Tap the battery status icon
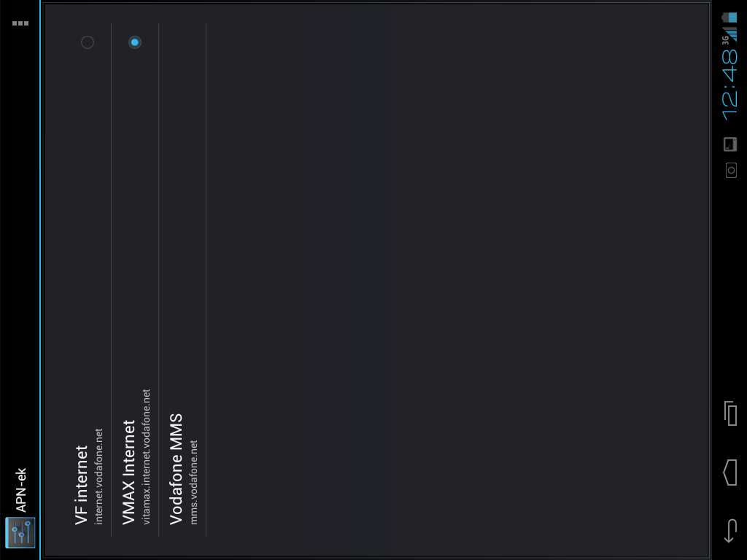 [729, 17]
